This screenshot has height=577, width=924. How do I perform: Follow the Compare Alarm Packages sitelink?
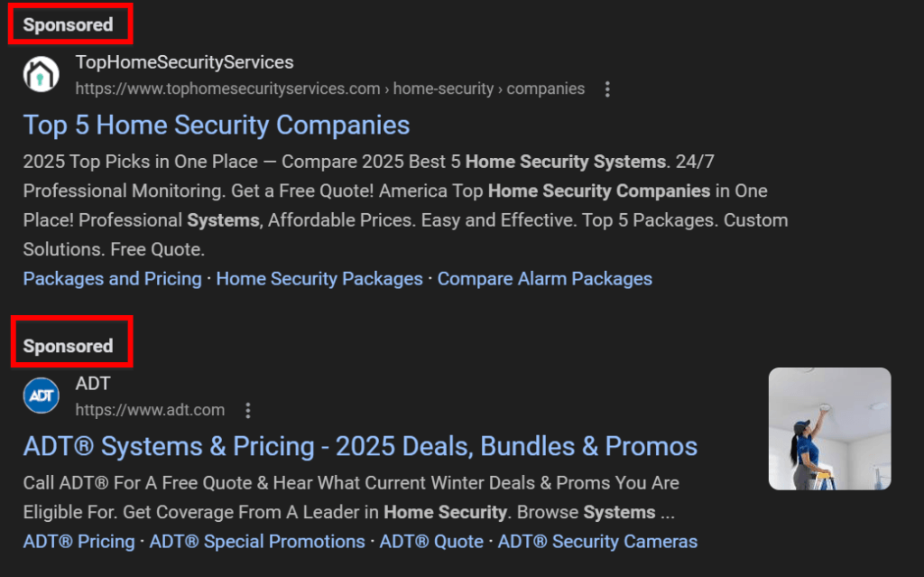click(x=545, y=279)
